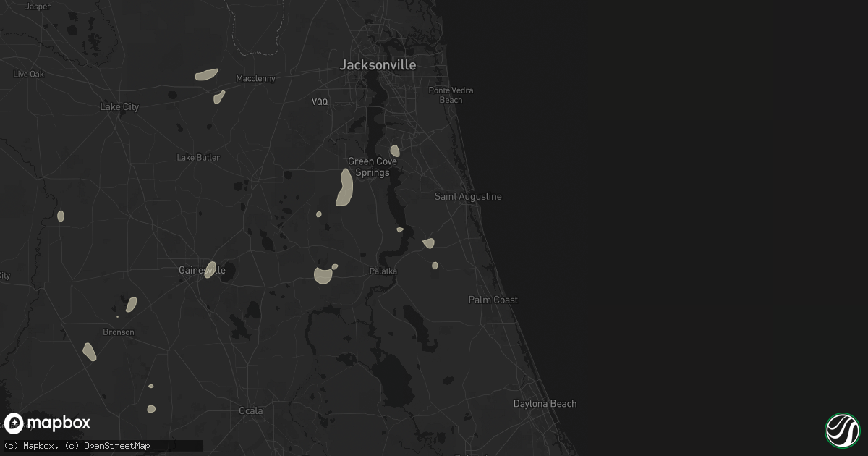
Task: Click the round green logo icon
Action: pos(843,430)
